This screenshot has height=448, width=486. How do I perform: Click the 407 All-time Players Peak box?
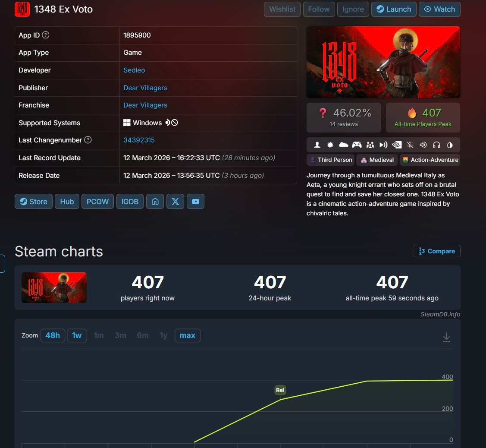[423, 117]
